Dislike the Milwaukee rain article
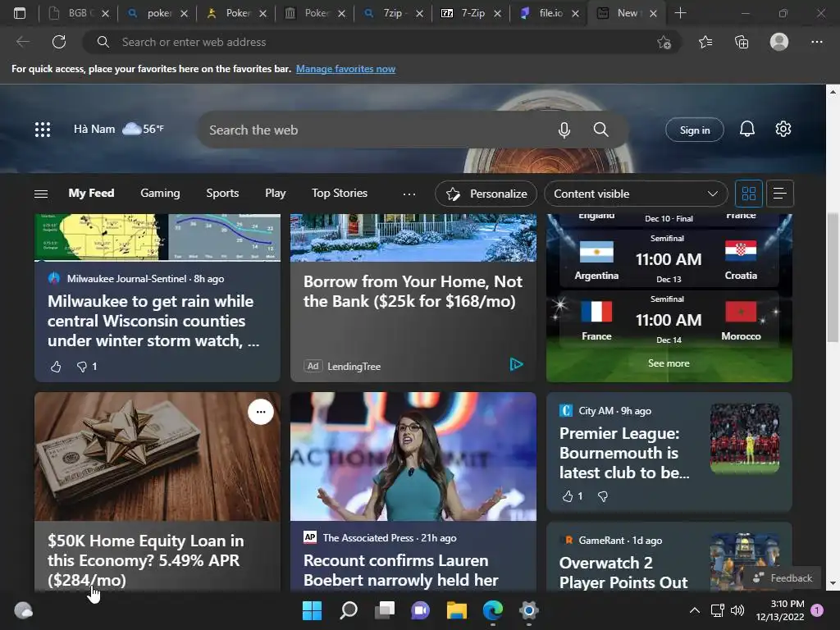 [x=81, y=367]
